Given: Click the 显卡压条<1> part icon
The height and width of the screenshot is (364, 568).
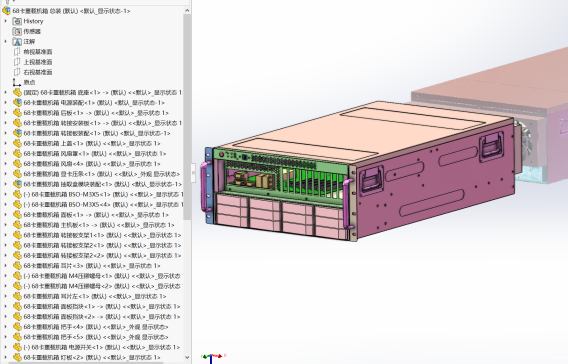Looking at the screenshot, I should point(17,174).
